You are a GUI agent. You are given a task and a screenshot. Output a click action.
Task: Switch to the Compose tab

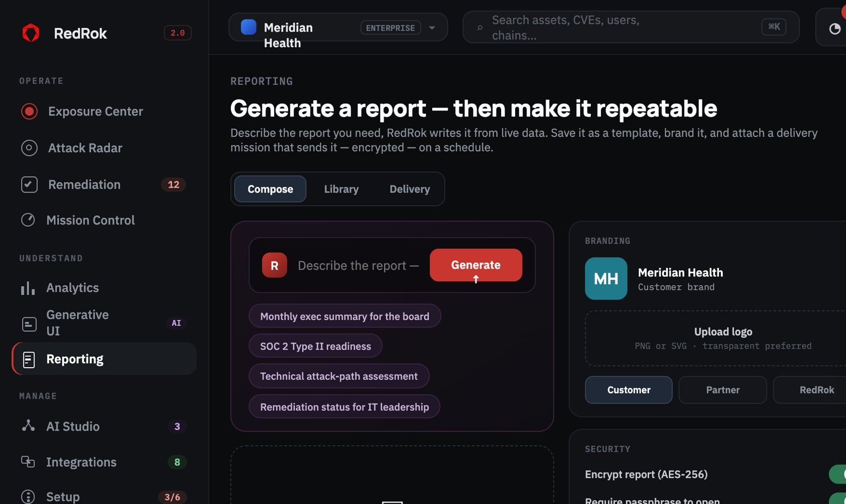click(270, 189)
